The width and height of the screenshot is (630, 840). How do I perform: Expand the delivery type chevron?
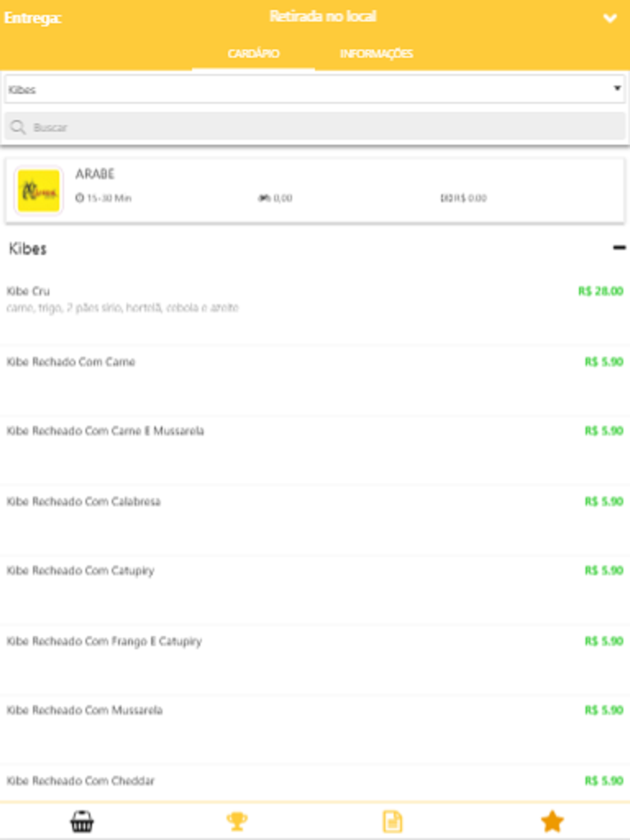pos(610,18)
